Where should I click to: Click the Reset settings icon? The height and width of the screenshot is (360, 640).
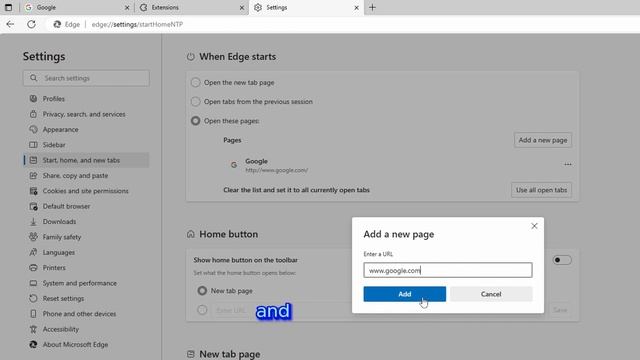(33, 298)
